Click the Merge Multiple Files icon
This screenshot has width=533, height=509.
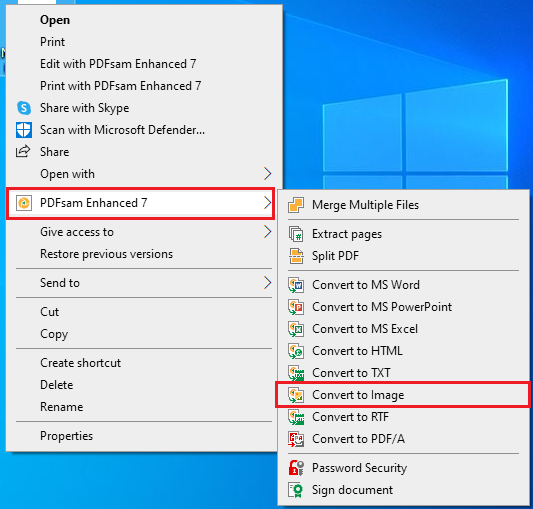point(296,205)
